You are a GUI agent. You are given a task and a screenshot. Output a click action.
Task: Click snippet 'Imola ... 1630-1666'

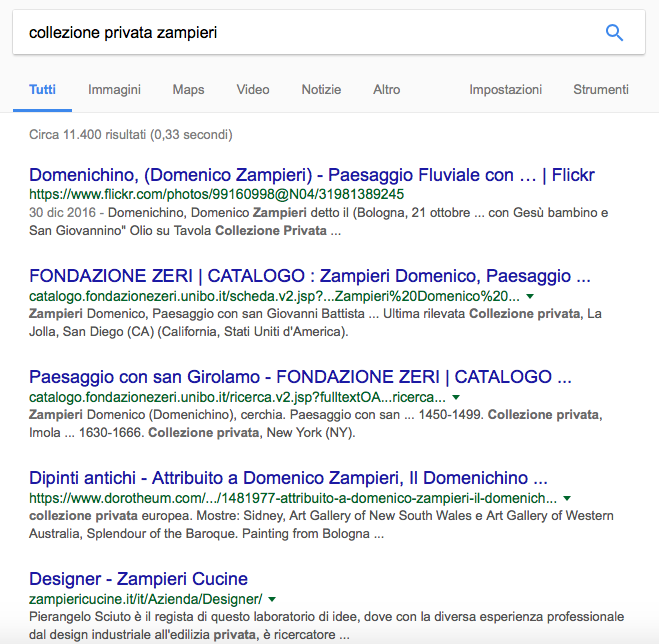click(x=87, y=433)
